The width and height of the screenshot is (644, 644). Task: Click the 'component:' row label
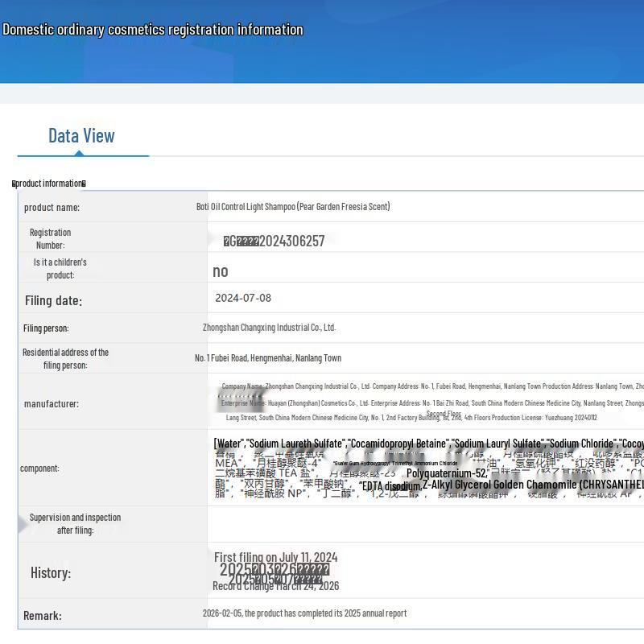point(39,469)
